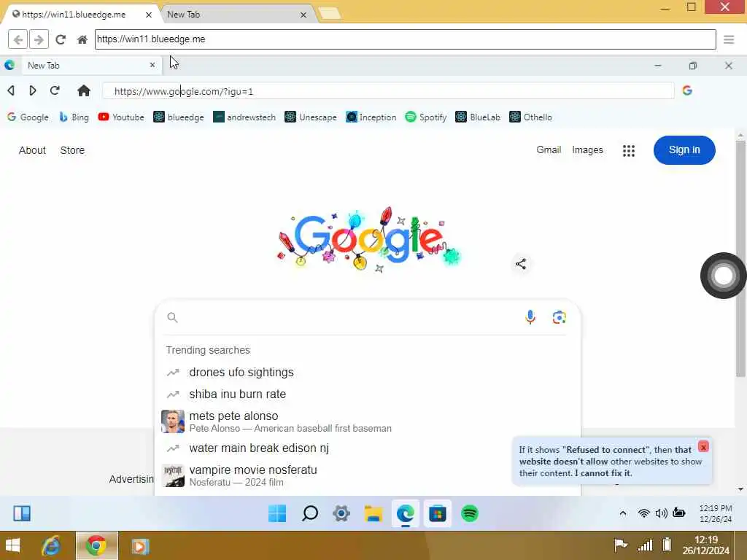
Task: Open Inception bookmark
Action: click(x=371, y=117)
